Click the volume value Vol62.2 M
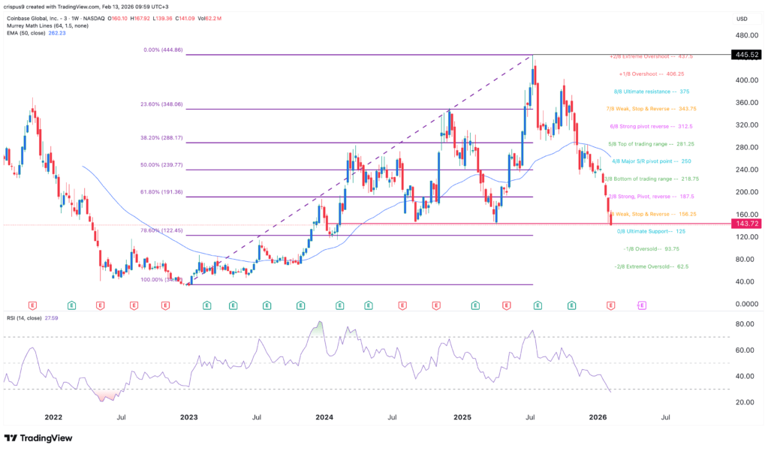The image size is (768, 451). (x=209, y=19)
